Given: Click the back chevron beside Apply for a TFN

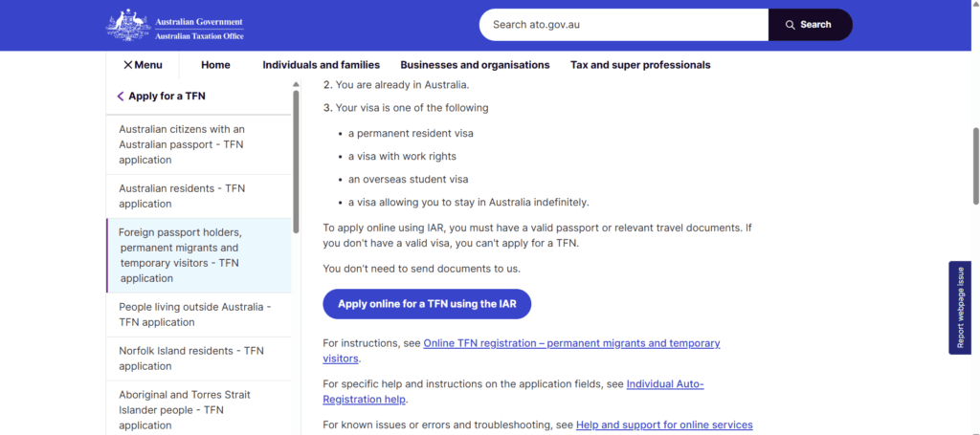Looking at the screenshot, I should (120, 97).
